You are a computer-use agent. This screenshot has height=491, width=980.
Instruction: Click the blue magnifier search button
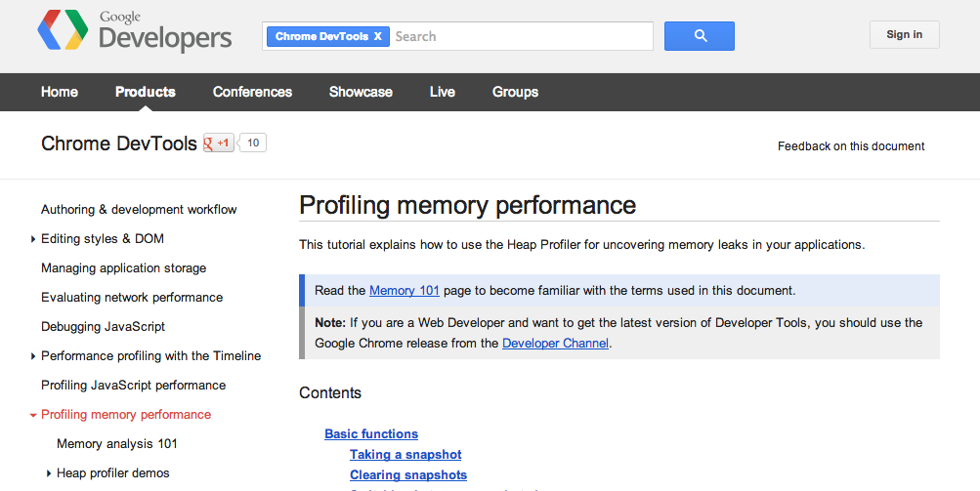point(699,36)
